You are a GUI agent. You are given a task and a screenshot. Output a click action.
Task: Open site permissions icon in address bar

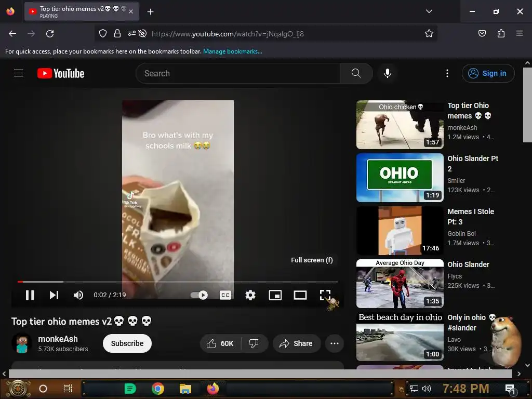click(x=131, y=34)
